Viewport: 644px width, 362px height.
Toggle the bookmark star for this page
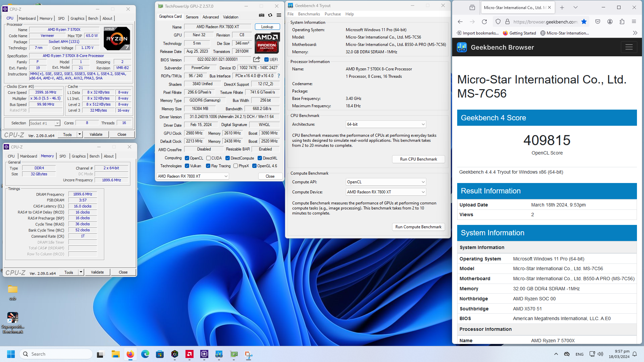(x=584, y=22)
